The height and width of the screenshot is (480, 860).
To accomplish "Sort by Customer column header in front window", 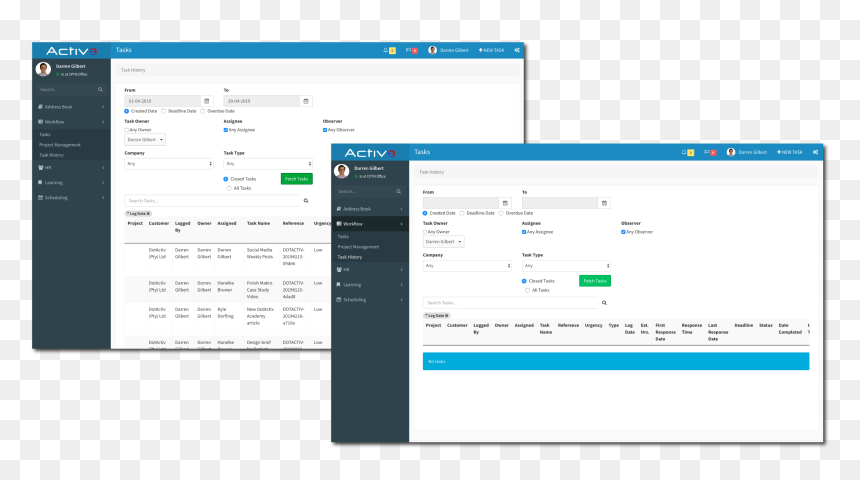I will (x=457, y=325).
